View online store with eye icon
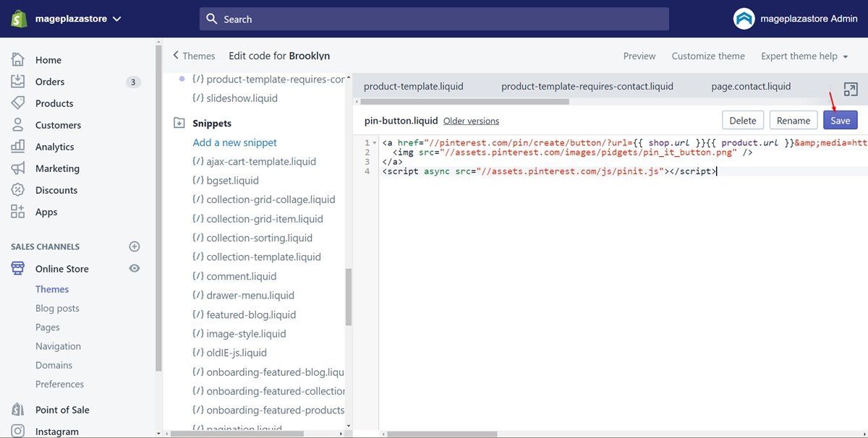This screenshot has height=438, width=868. 134,268
